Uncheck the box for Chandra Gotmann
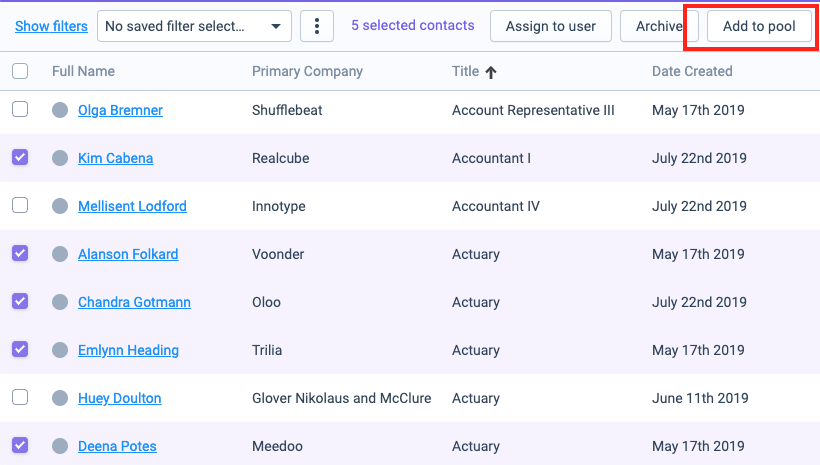The height and width of the screenshot is (465, 820). pyautogui.click(x=20, y=301)
